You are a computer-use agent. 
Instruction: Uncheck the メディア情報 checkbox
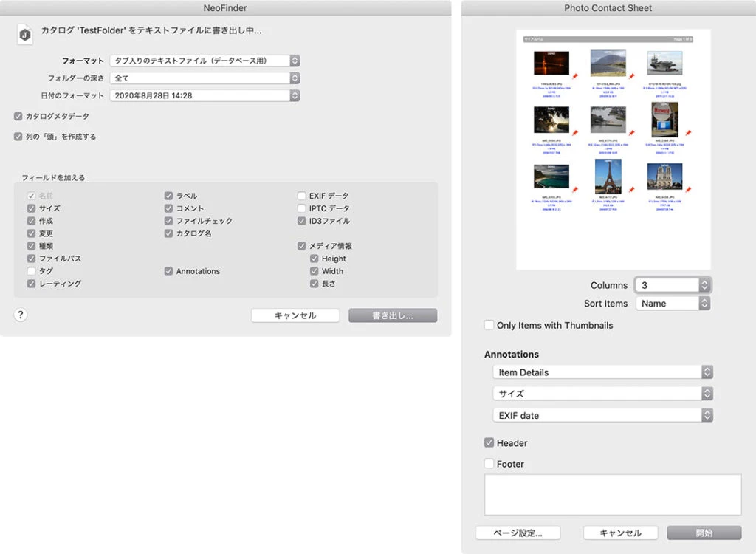coord(301,246)
